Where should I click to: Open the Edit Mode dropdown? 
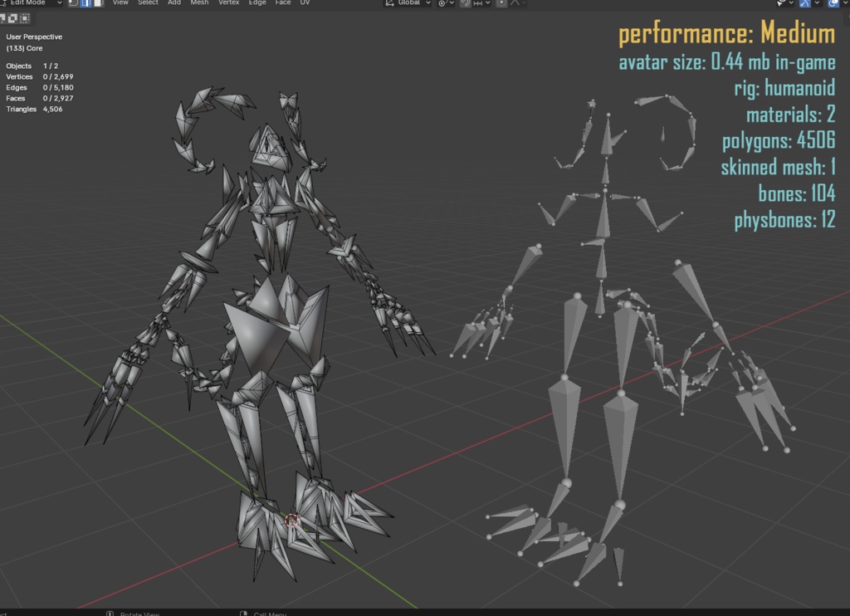pyautogui.click(x=36, y=3)
